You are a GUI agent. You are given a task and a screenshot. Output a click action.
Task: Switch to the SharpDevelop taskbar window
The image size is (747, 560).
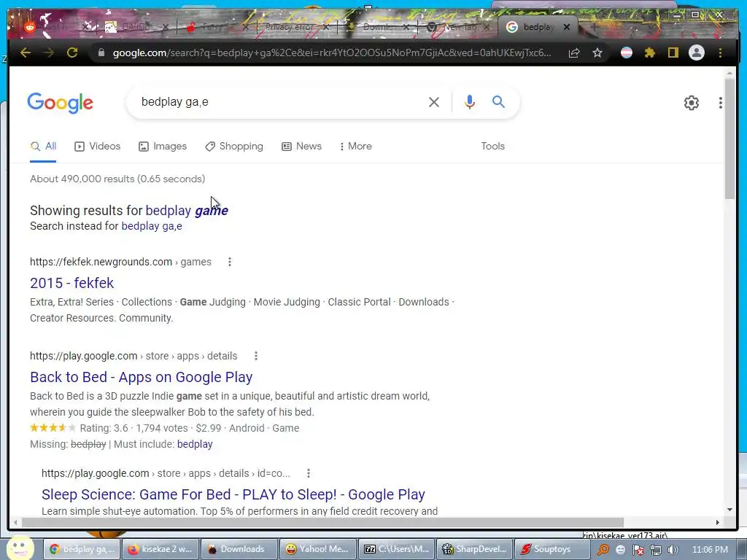point(474,549)
